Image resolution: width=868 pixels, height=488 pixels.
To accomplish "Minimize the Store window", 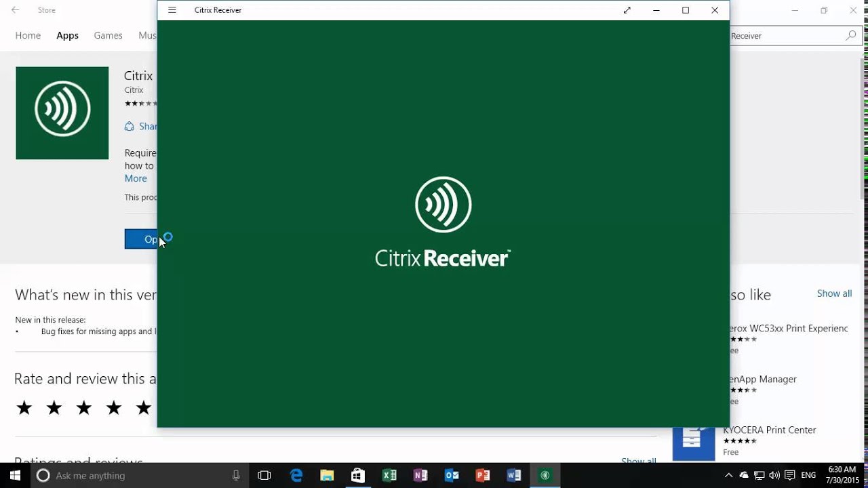I will [x=795, y=10].
